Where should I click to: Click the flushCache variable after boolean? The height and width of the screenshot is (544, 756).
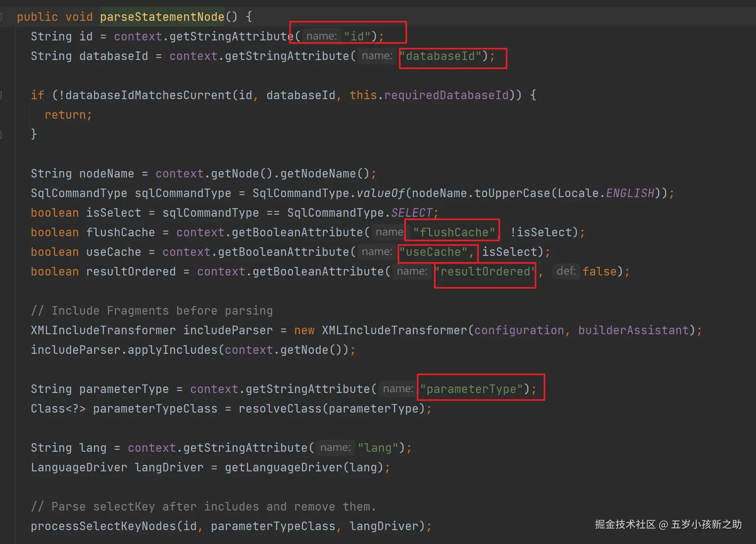pos(121,232)
